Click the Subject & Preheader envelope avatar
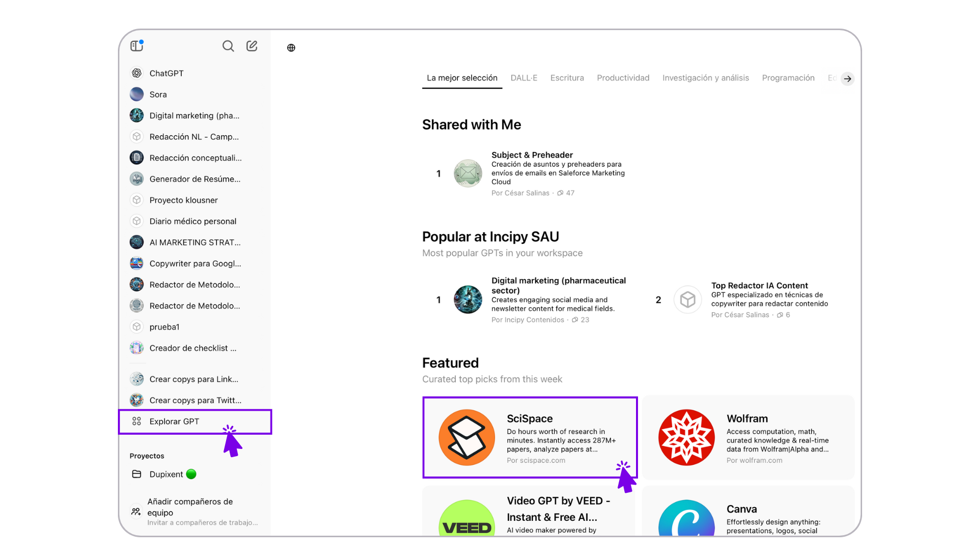This screenshot has height=551, width=980. click(x=468, y=173)
